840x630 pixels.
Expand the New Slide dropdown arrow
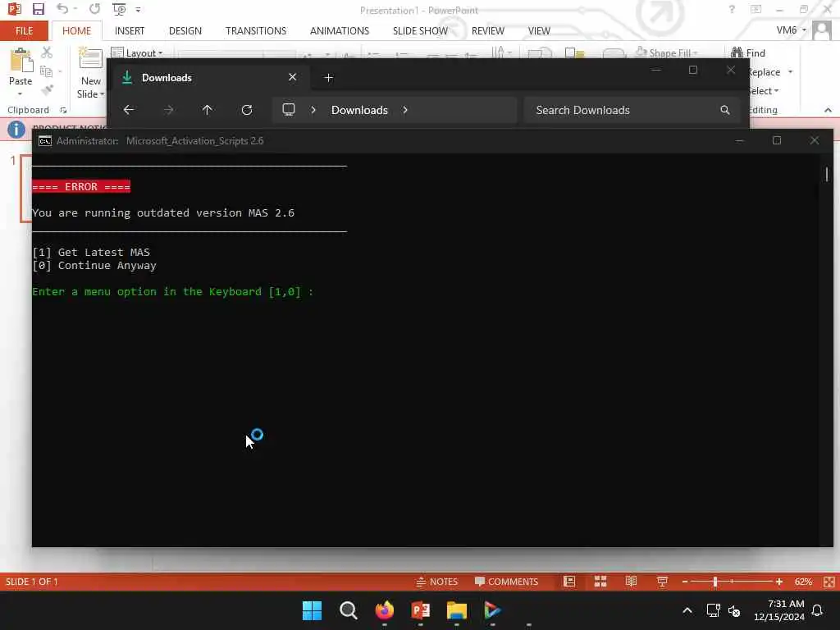(103, 94)
